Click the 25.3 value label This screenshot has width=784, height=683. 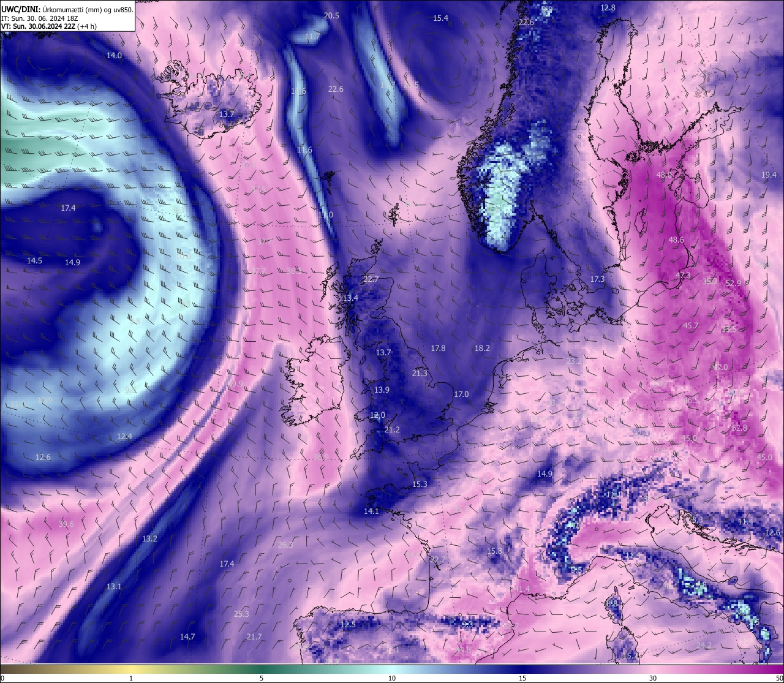(x=241, y=613)
